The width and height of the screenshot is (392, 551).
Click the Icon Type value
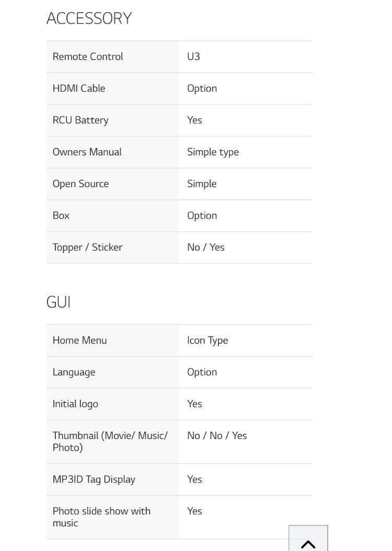point(207,340)
